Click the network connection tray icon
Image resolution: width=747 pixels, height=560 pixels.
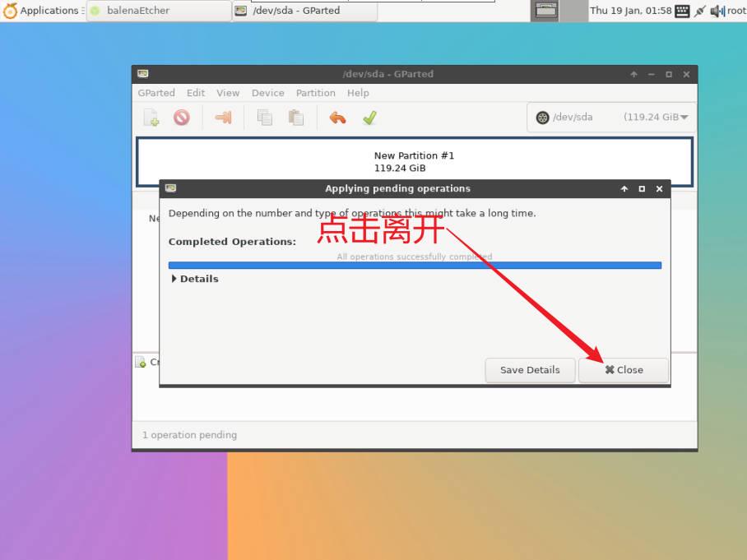[x=699, y=11]
